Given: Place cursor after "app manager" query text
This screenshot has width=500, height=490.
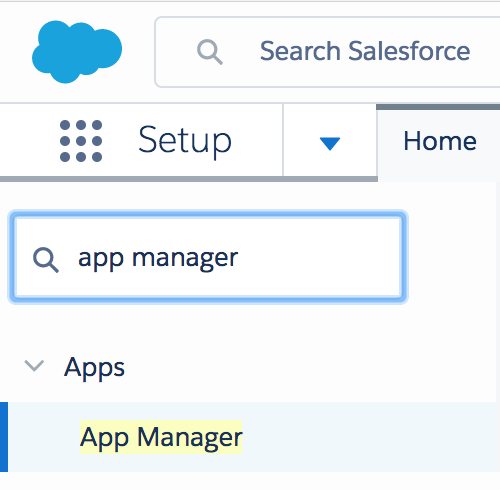Looking at the screenshot, I should click(x=239, y=258).
